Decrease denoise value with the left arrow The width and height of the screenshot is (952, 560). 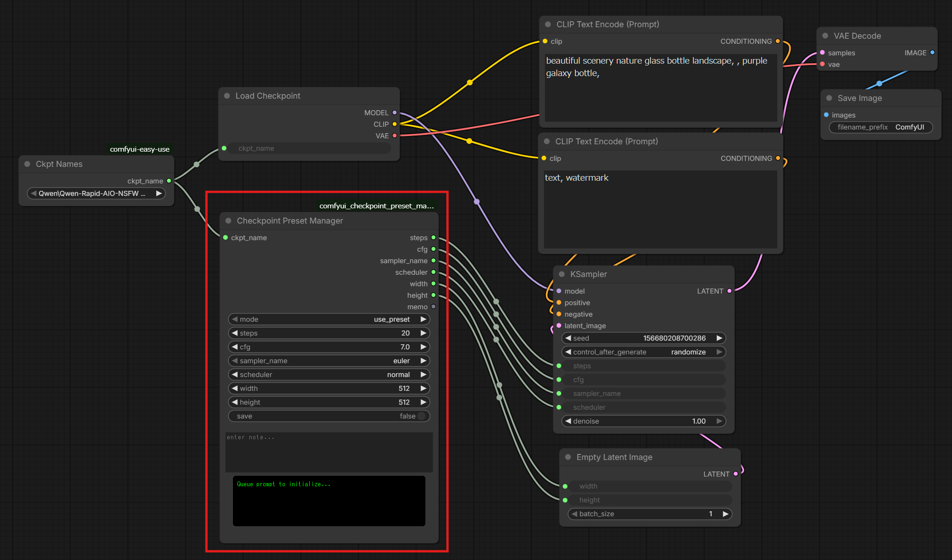568,421
